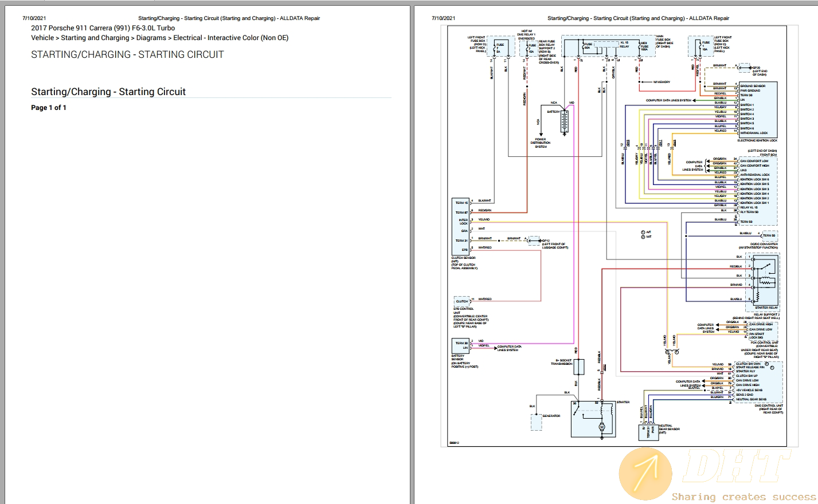This screenshot has width=818, height=504.
Task: Click the 'TERM 87' terminal label
Action: click(x=462, y=212)
